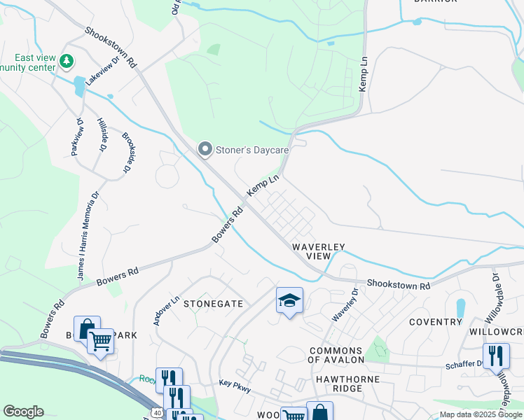Select the Waverley View neighborhood label
The image size is (524, 420).
pos(319,251)
